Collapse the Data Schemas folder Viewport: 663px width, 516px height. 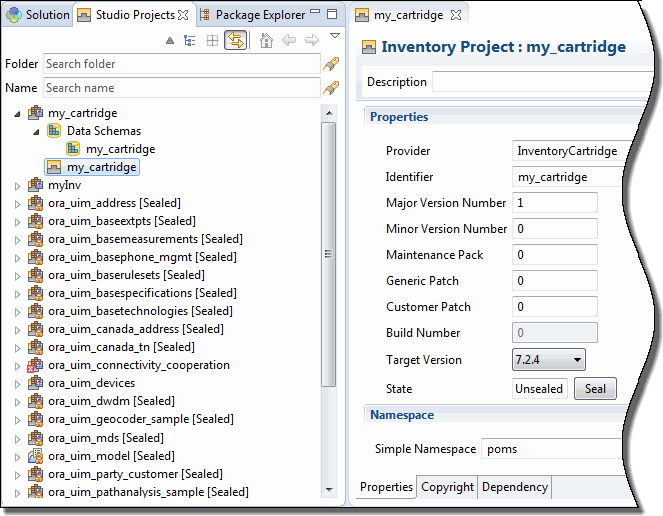pos(36,131)
